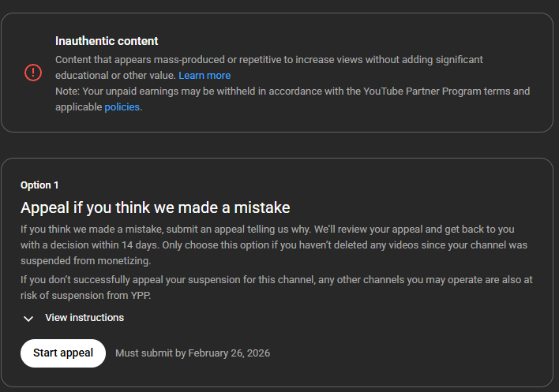Image resolution: width=559 pixels, height=392 pixels.
Task: Open the policies link
Action: click(122, 106)
